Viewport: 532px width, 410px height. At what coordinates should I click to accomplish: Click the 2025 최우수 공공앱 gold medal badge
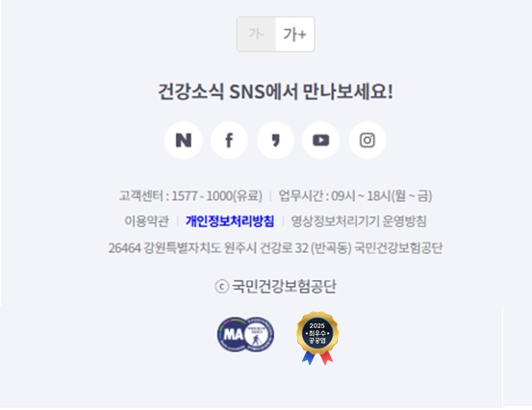click(x=317, y=338)
